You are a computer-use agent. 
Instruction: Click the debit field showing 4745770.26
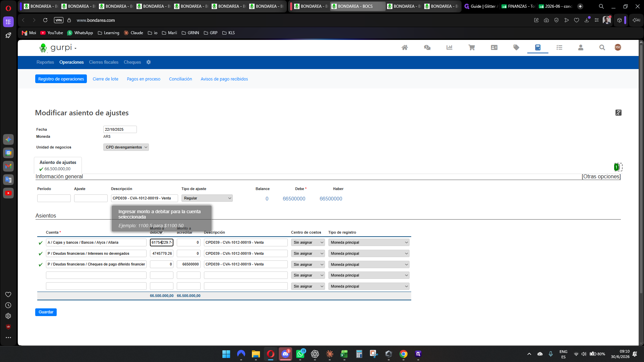point(162,253)
